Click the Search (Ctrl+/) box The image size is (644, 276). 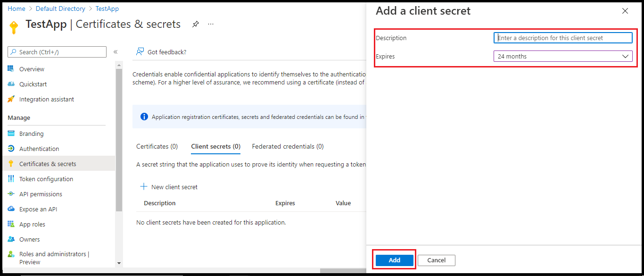58,52
